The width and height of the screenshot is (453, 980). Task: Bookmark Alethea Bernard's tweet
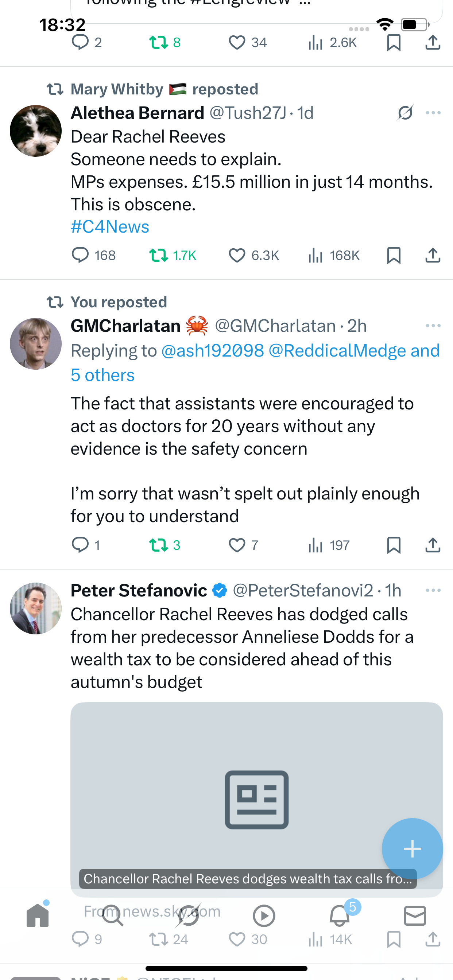coord(394,255)
